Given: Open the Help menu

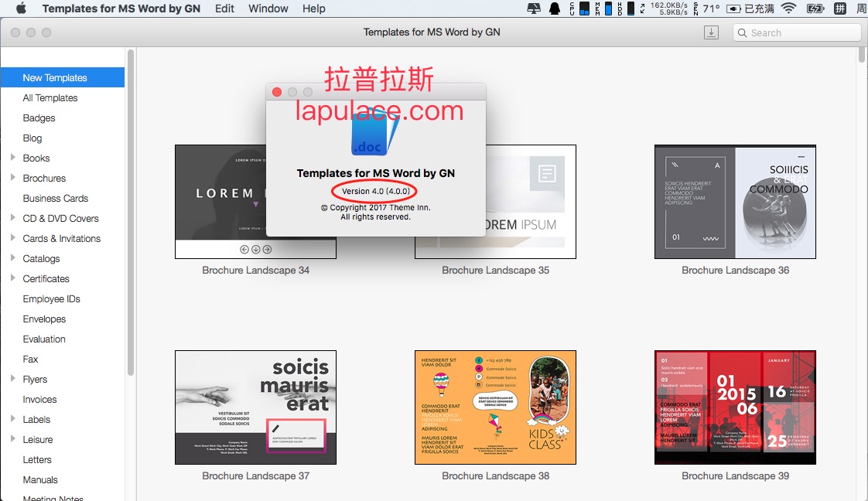Looking at the screenshot, I should [x=313, y=9].
